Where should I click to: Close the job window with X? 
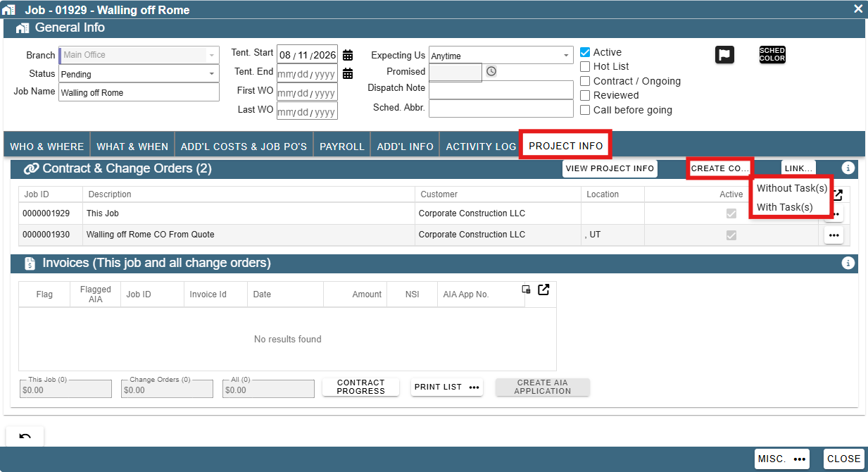tap(858, 8)
